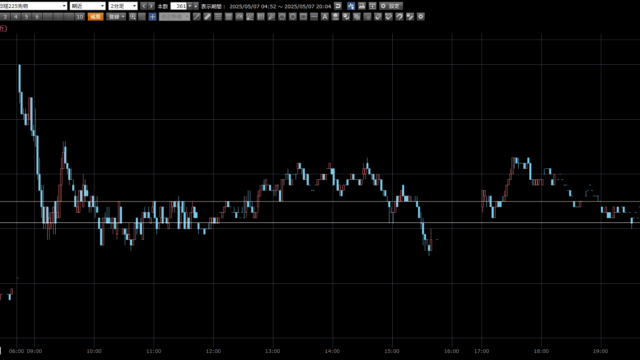Click the 12:00 time axis label
This screenshot has height=360, width=640.
pos(213,351)
